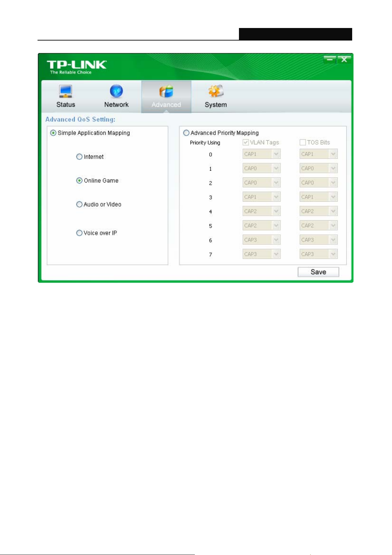Switch to the Network tab label
The height and width of the screenshot is (555, 392).
116,104
